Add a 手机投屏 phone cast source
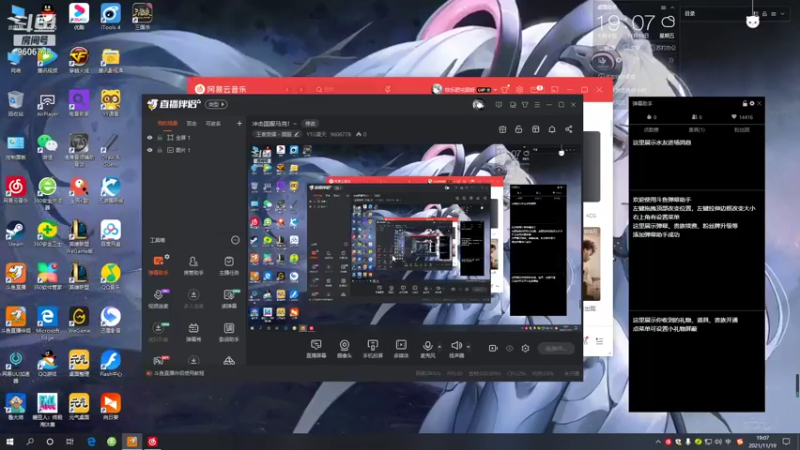Image resolution: width=800 pixels, height=450 pixels. pos(372,349)
